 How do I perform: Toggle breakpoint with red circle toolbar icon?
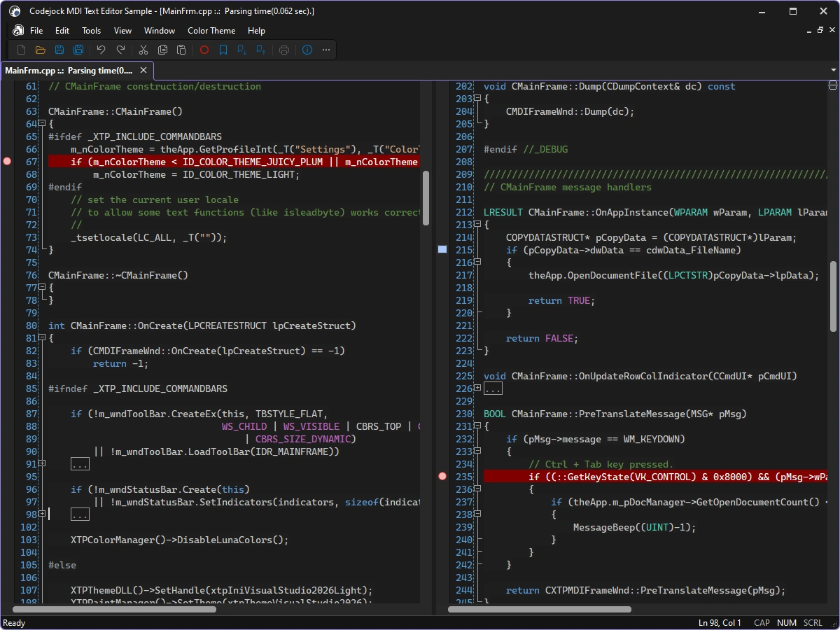204,50
